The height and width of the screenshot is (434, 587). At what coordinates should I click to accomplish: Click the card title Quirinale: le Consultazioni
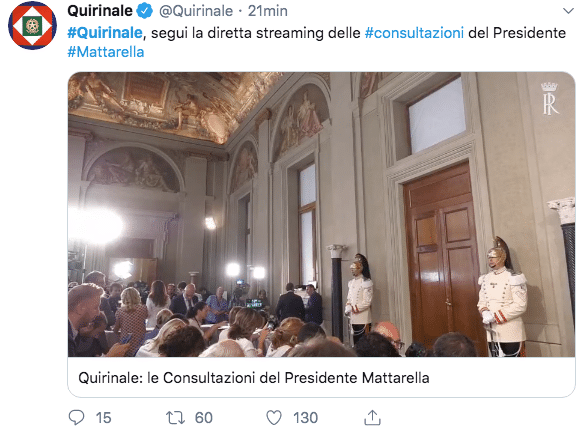coord(254,378)
